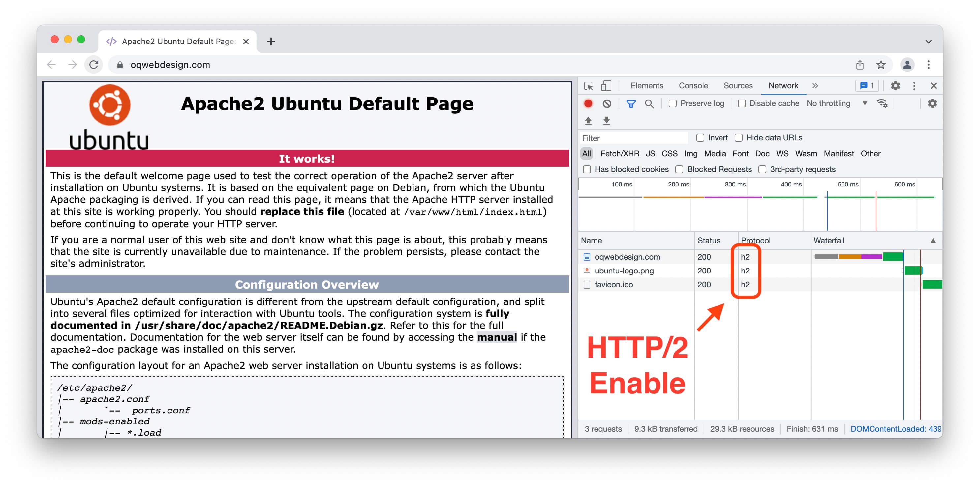Viewport: 980px width, 487px height.
Task: Go forward with the browser forward arrow
Action: click(72, 65)
